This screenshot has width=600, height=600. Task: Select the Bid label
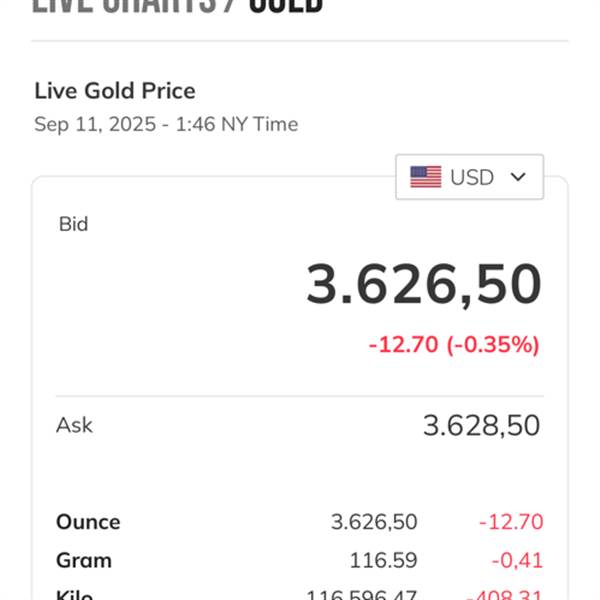(x=73, y=224)
